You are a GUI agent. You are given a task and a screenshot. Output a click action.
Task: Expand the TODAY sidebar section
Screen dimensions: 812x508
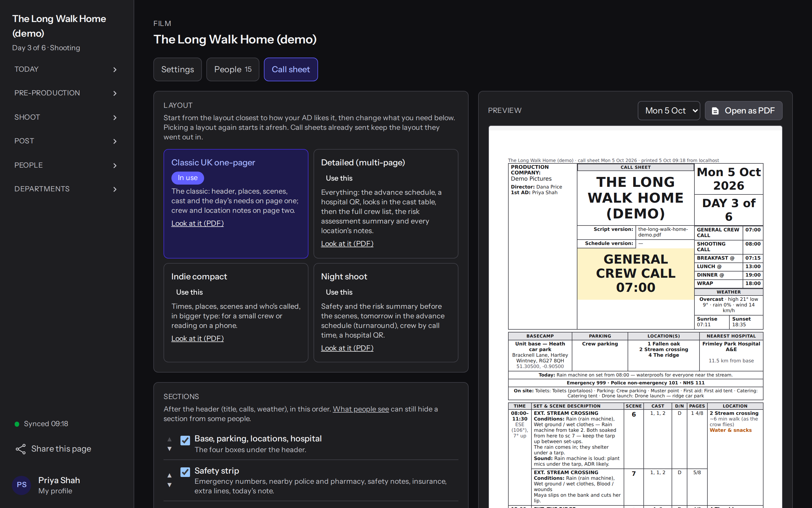66,69
